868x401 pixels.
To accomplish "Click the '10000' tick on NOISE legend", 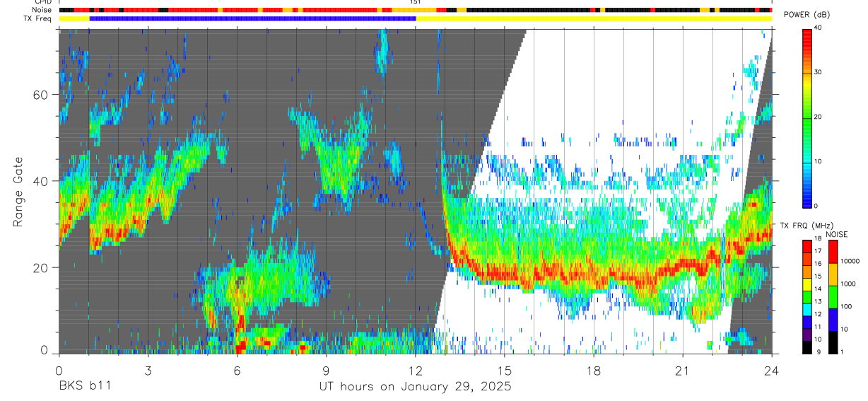I will pos(850,261).
